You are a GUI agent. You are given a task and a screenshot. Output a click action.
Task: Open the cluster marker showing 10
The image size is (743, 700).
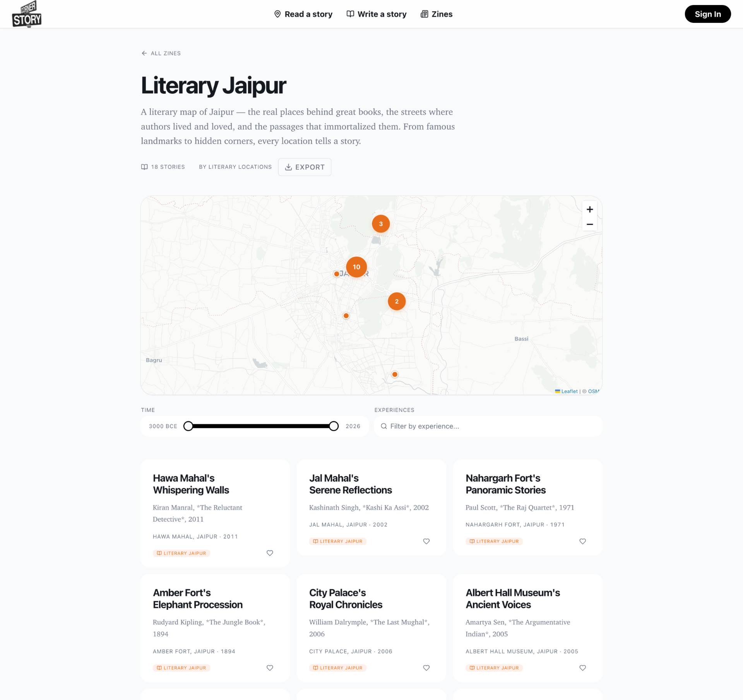click(356, 267)
